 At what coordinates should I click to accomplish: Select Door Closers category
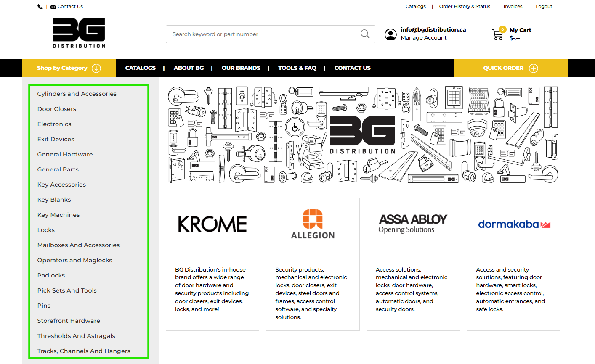tap(57, 109)
